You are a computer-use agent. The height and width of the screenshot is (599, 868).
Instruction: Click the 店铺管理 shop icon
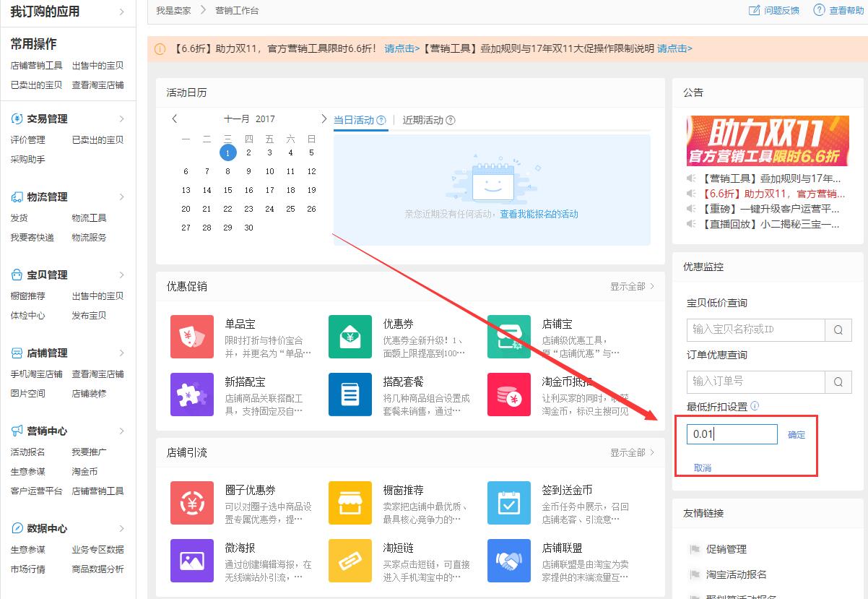click(x=17, y=353)
